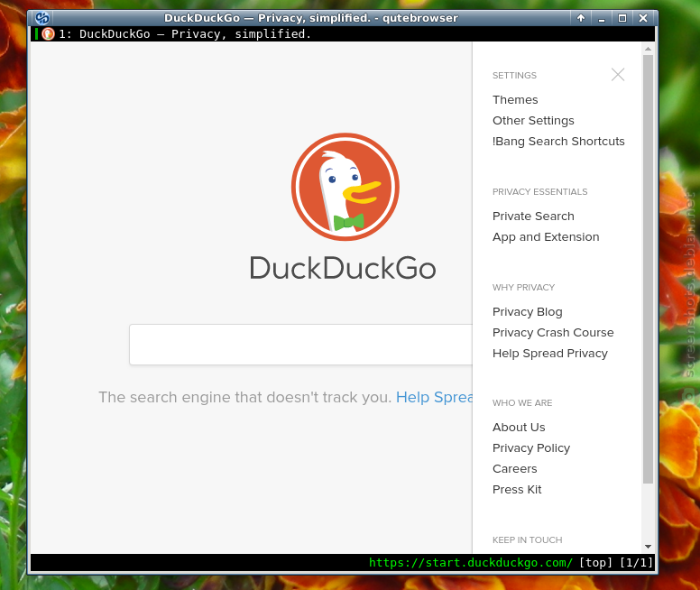Click the PRIVACY ESSENTIALS heading
700x590 pixels.
point(539,192)
